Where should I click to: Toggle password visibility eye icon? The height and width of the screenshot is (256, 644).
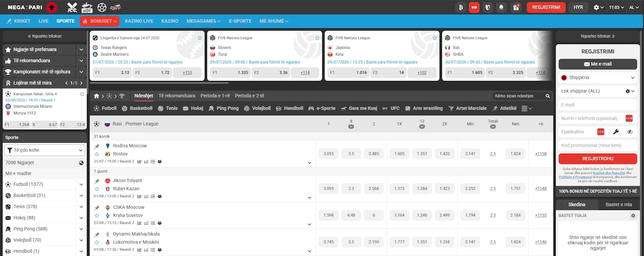pos(630,132)
